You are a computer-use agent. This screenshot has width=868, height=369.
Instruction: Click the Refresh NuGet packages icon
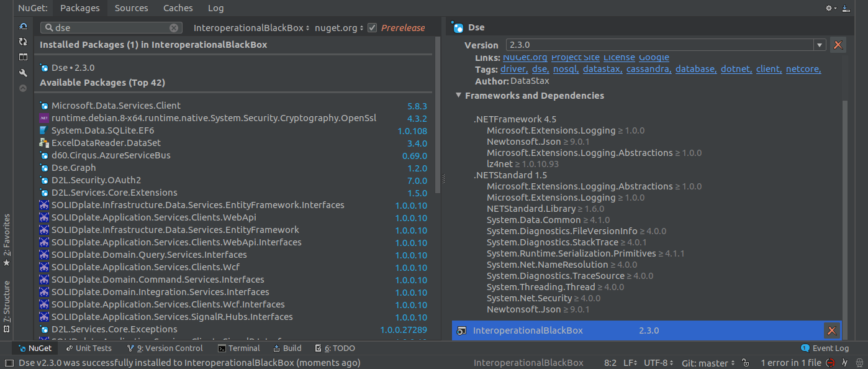tap(23, 41)
